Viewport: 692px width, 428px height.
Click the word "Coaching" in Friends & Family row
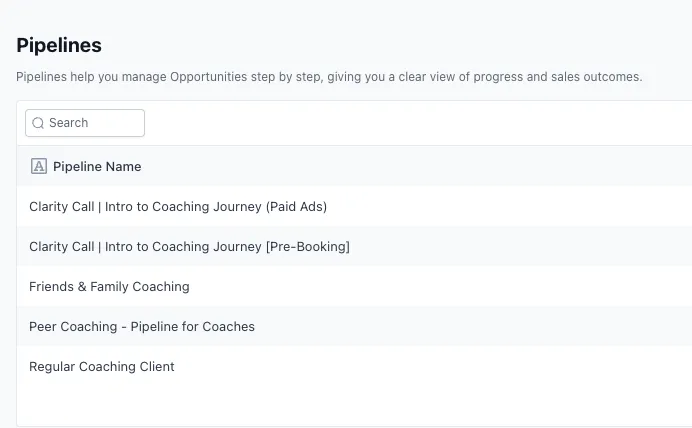coord(160,287)
